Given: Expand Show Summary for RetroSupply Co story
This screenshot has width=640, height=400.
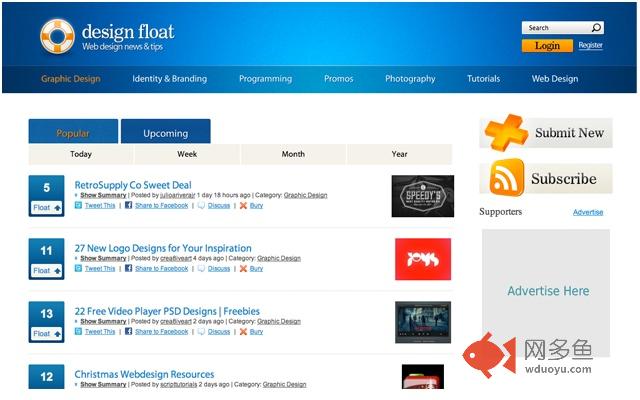Looking at the screenshot, I should tap(103, 195).
